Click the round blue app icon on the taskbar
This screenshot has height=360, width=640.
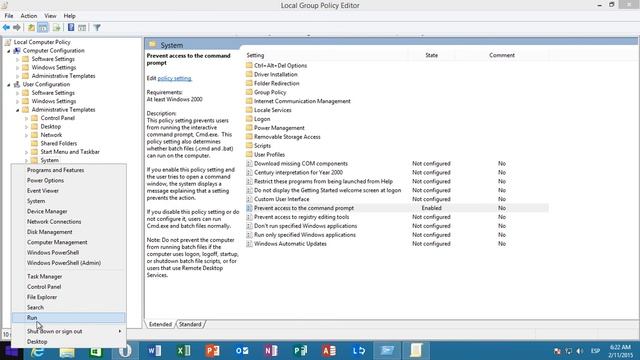coord(125,351)
